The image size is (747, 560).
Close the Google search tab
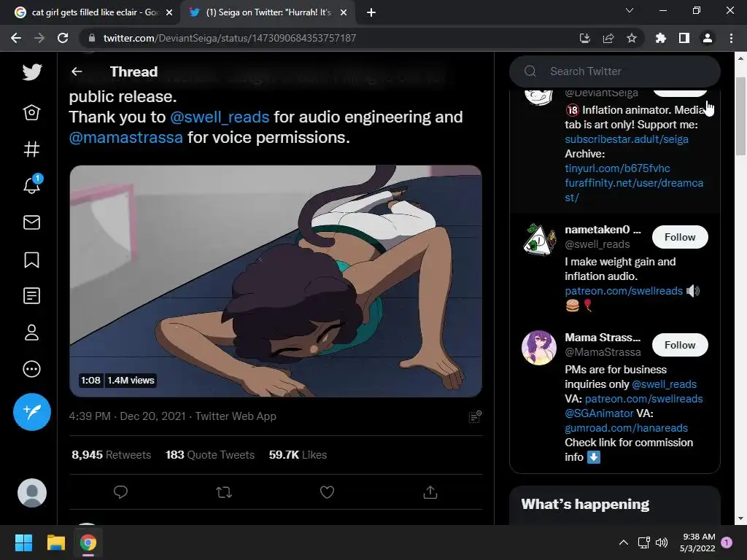click(x=169, y=12)
